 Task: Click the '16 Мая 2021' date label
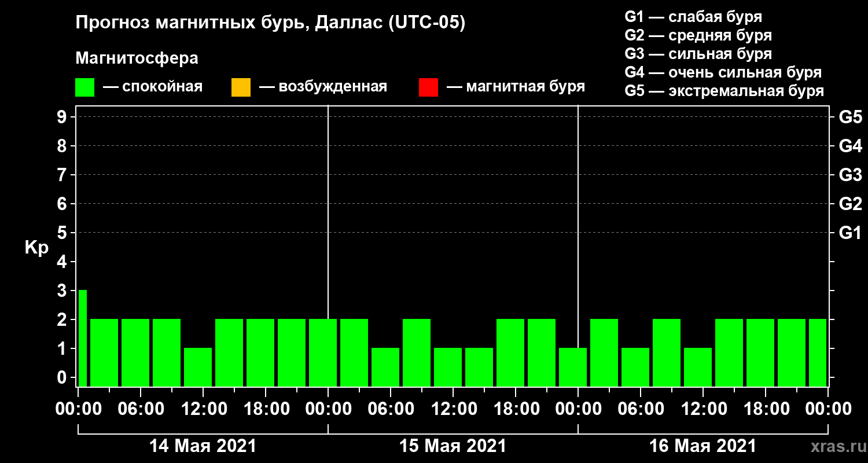click(x=703, y=446)
